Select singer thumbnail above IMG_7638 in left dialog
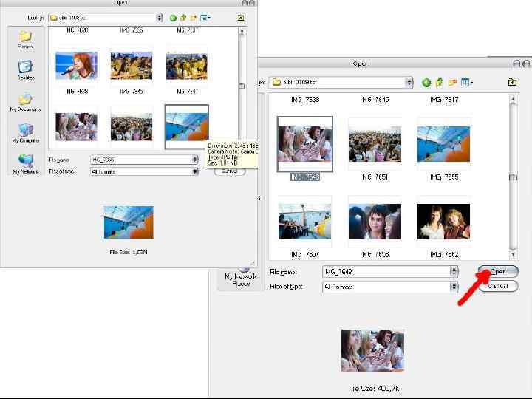 pos(76,66)
